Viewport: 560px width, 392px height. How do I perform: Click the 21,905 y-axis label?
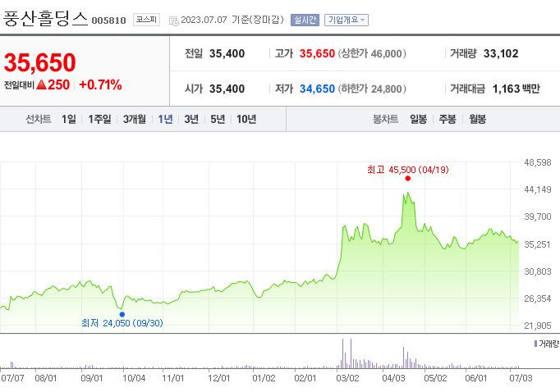pyautogui.click(x=538, y=326)
